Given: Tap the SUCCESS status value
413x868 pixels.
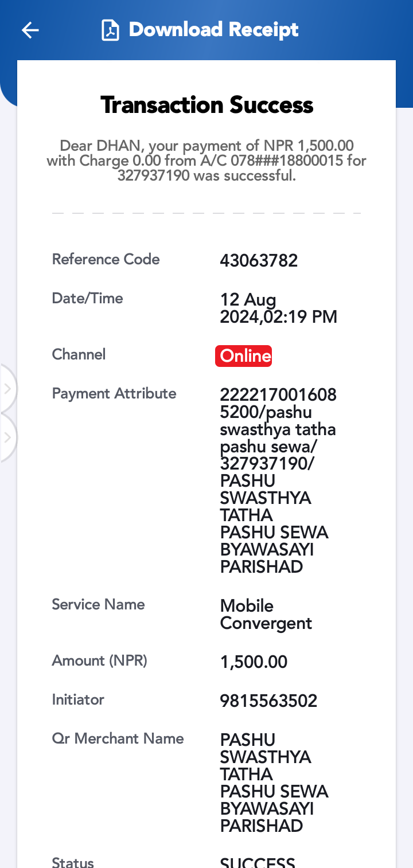Looking at the screenshot, I should click(x=258, y=862).
